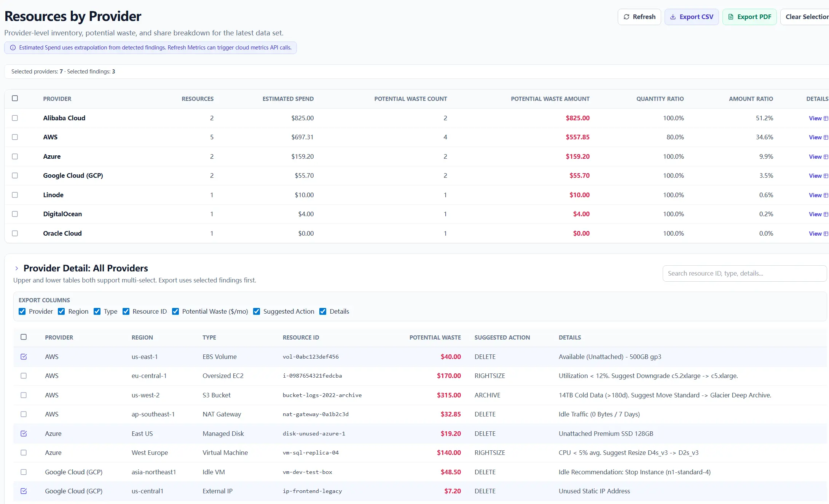This screenshot has height=504, width=829.
Task: Click the $315.00 potential waste value
Action: point(449,395)
